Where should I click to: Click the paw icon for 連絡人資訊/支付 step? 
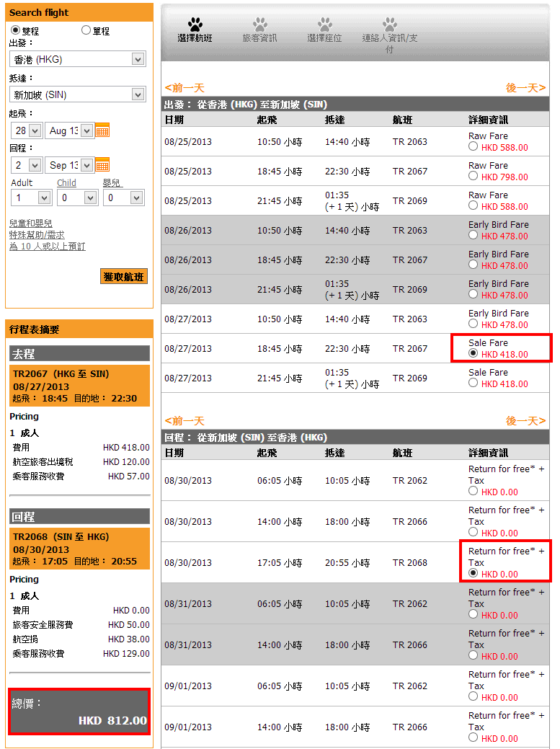coord(390,25)
